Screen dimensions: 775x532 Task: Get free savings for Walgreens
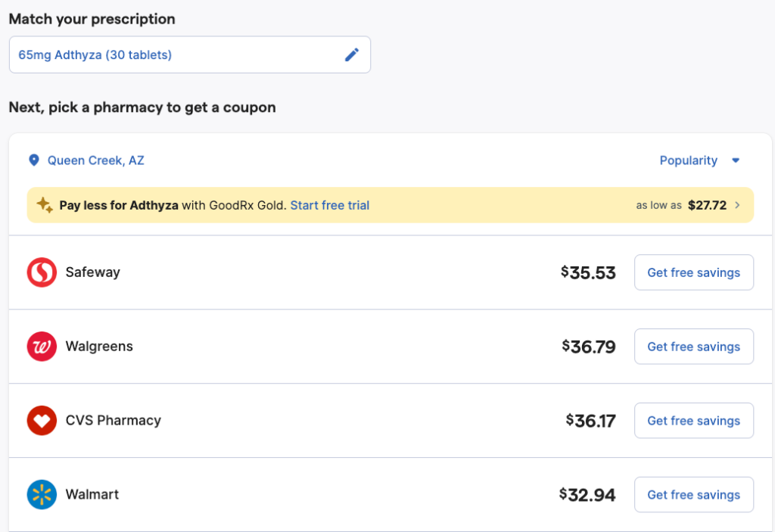coord(693,347)
